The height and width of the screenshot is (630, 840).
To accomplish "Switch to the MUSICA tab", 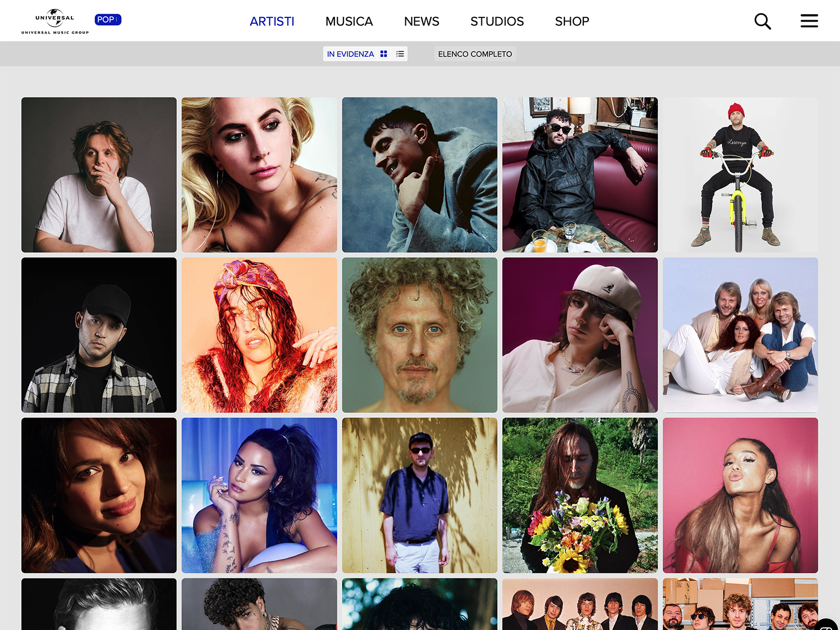I will [x=349, y=22].
